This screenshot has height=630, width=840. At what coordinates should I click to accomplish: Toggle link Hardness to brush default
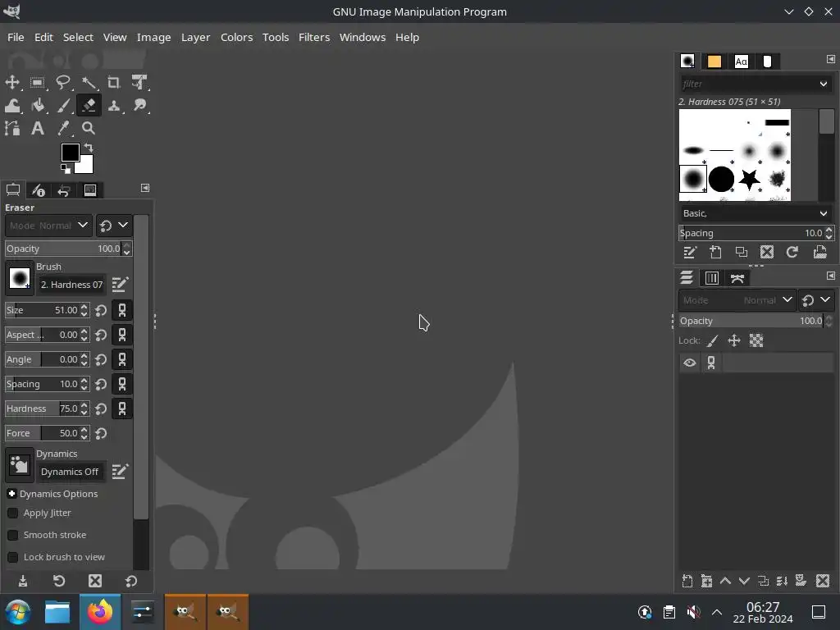[122, 409]
